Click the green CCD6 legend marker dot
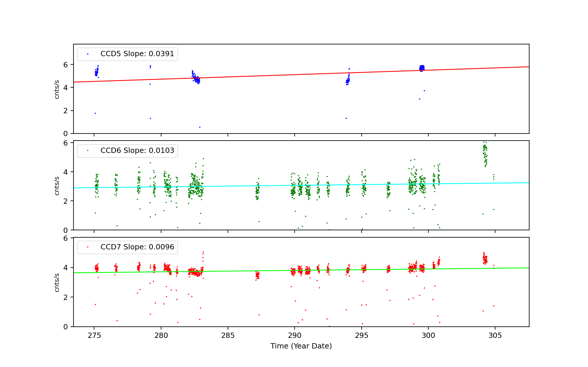Screen dimensions: 588x367 (88, 151)
